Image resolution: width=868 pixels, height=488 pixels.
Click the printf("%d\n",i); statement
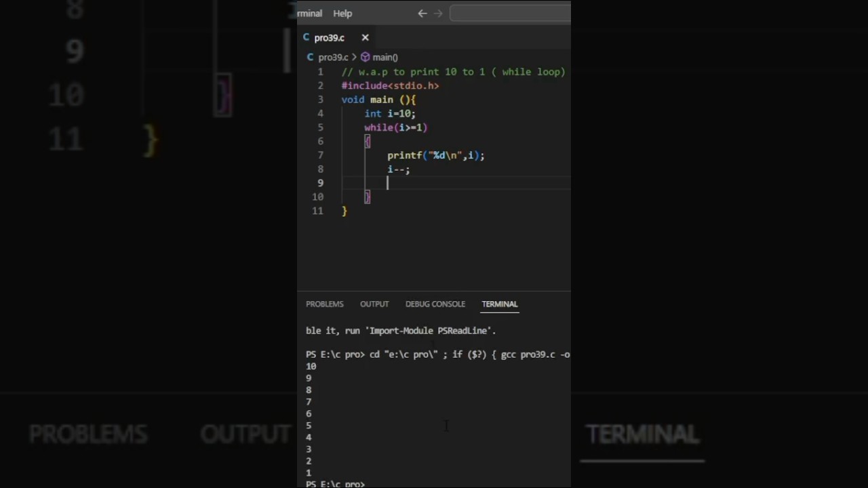(x=436, y=155)
